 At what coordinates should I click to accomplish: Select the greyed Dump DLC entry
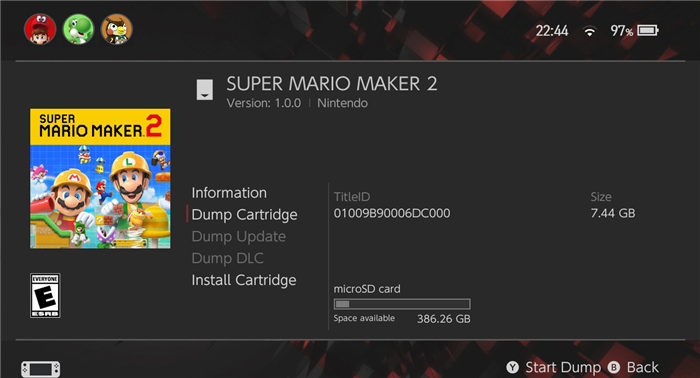coord(228,258)
